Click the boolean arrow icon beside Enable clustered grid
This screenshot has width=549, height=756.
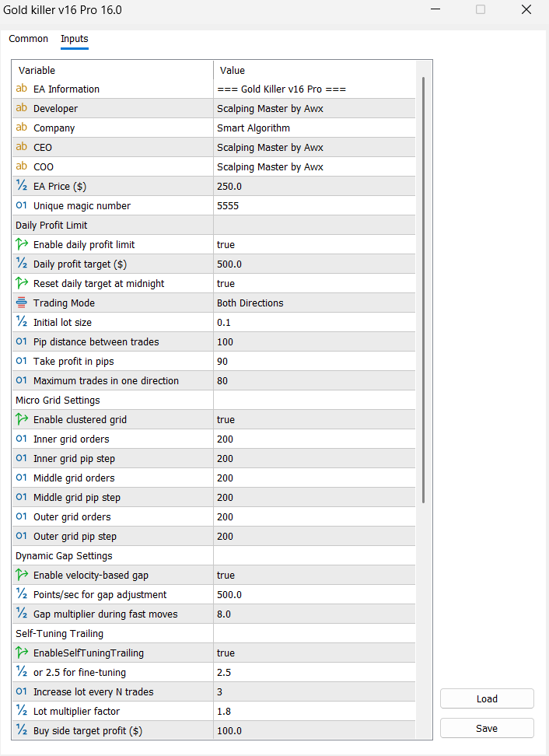[22, 420]
